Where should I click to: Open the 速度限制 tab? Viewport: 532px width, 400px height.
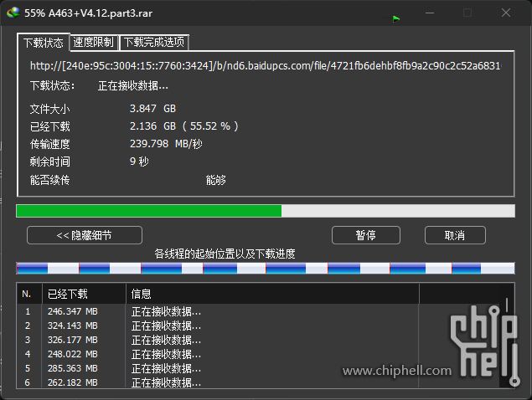pos(94,43)
